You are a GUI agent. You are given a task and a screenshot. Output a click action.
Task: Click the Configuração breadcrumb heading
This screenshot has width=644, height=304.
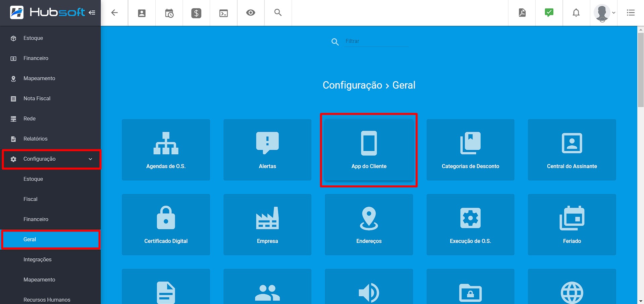(x=352, y=85)
